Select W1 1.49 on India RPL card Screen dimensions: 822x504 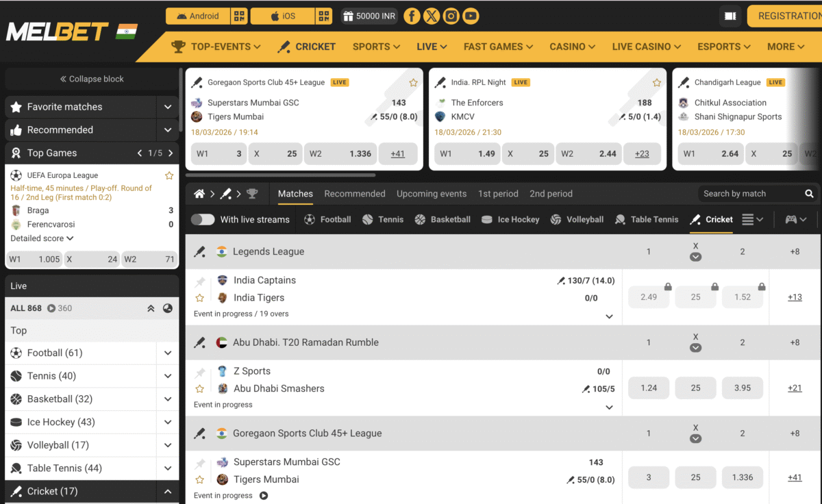tap(468, 154)
